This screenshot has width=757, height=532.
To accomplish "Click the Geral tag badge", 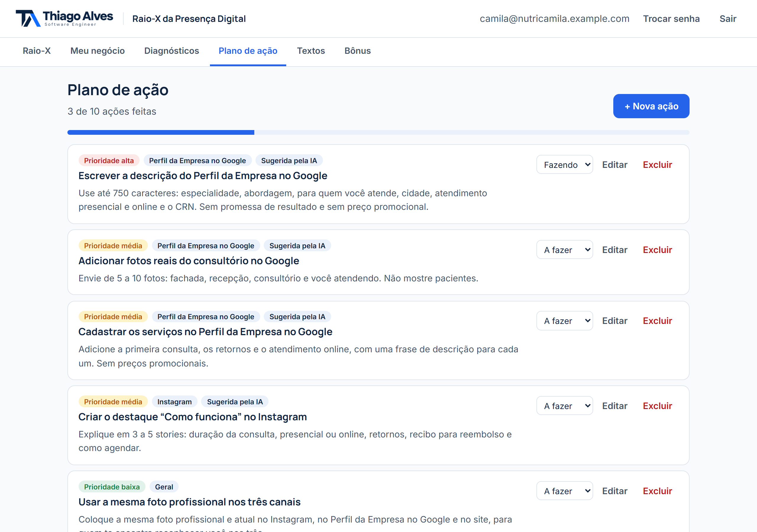I will pyautogui.click(x=164, y=487).
